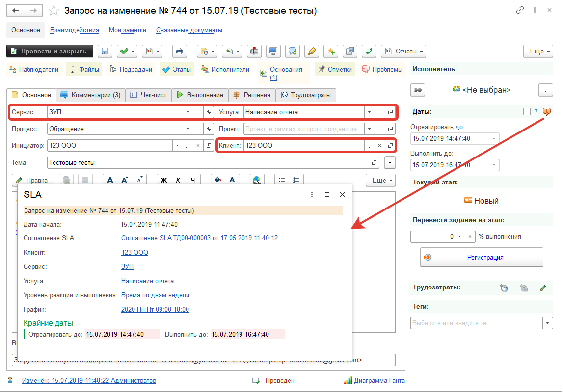Open the Сервис field dropdown
The height and width of the screenshot is (392, 563).
pos(188,112)
